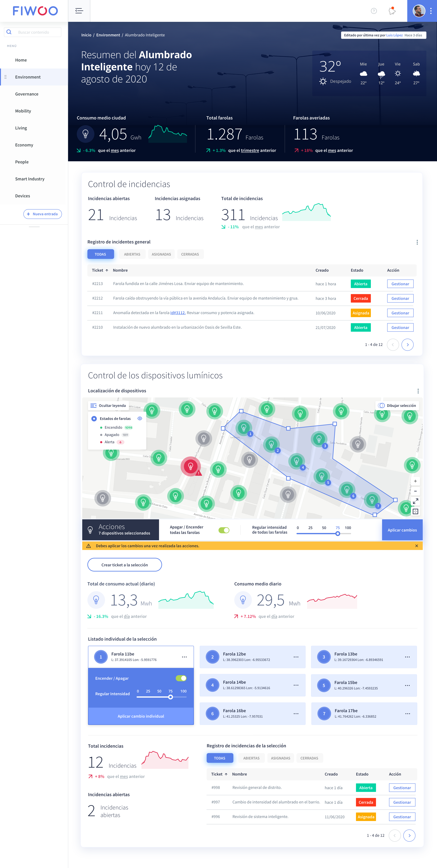
Task: Switch to ASIGNADAS tab in general registry
Action: (x=161, y=254)
